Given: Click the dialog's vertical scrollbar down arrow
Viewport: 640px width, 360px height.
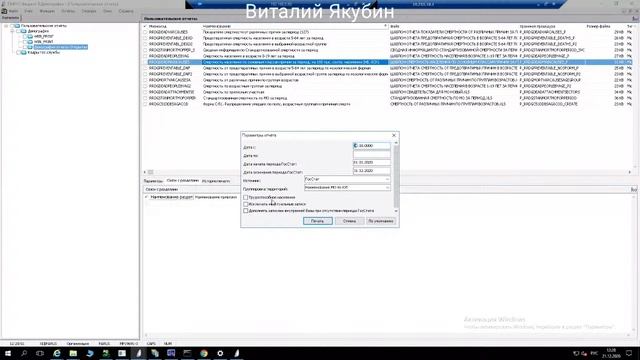Looking at the screenshot, I should click(x=396, y=211).
